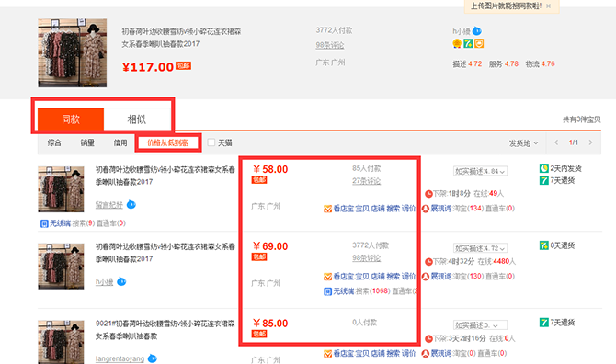Click the 展现词 icon in the ¥85.00 row
This screenshot has height=364, width=616.
(x=426, y=354)
